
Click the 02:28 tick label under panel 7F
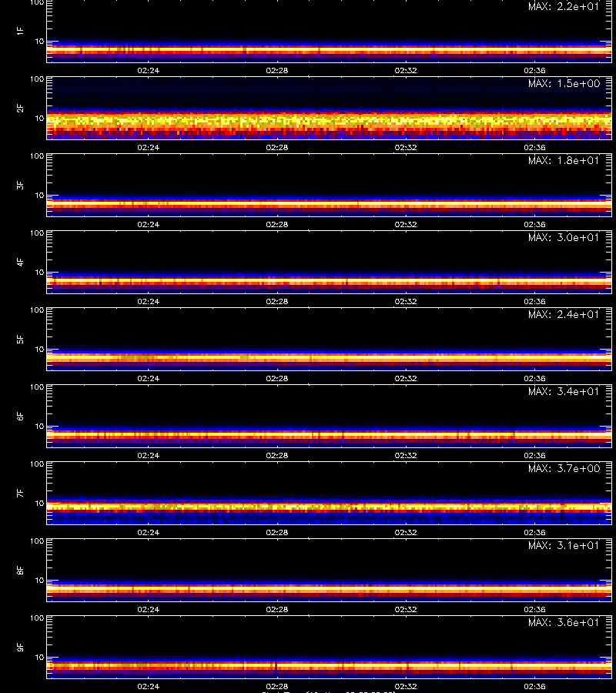click(x=277, y=532)
